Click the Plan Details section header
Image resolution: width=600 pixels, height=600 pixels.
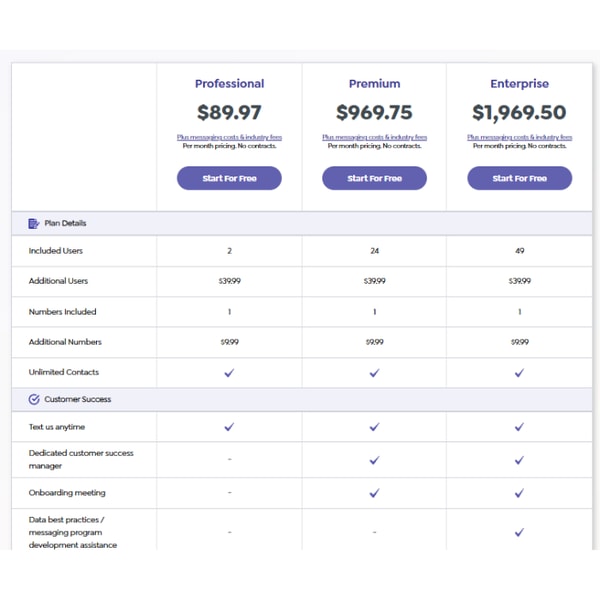pos(302,223)
